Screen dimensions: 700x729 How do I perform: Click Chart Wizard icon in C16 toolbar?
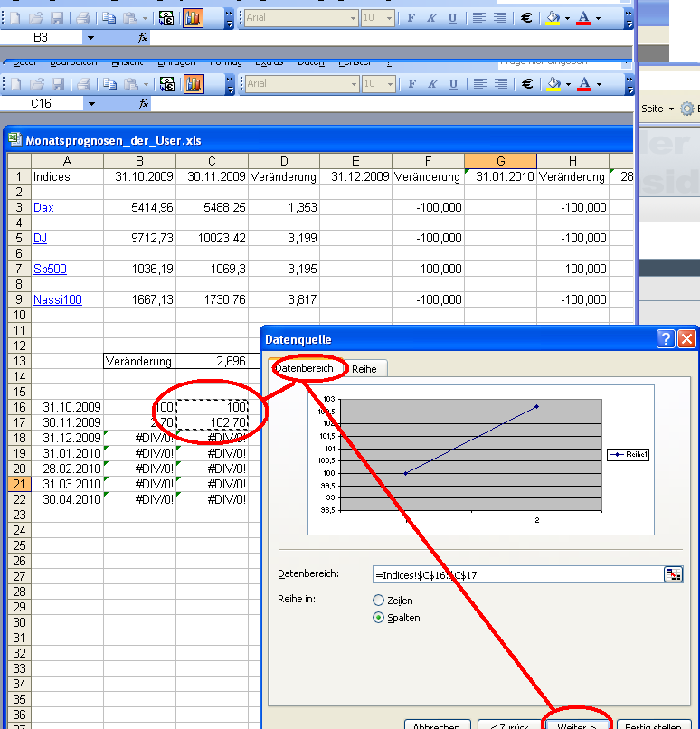pyautogui.click(x=194, y=84)
